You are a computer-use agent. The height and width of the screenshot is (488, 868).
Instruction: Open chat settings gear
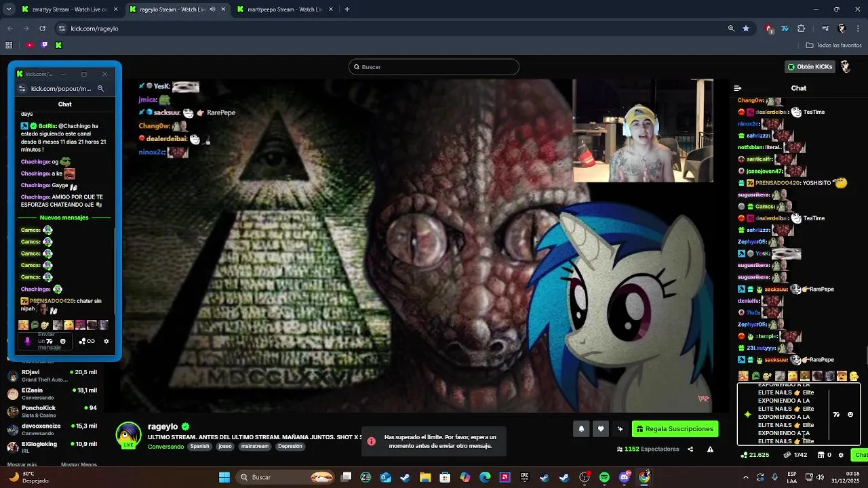[x=841, y=455]
